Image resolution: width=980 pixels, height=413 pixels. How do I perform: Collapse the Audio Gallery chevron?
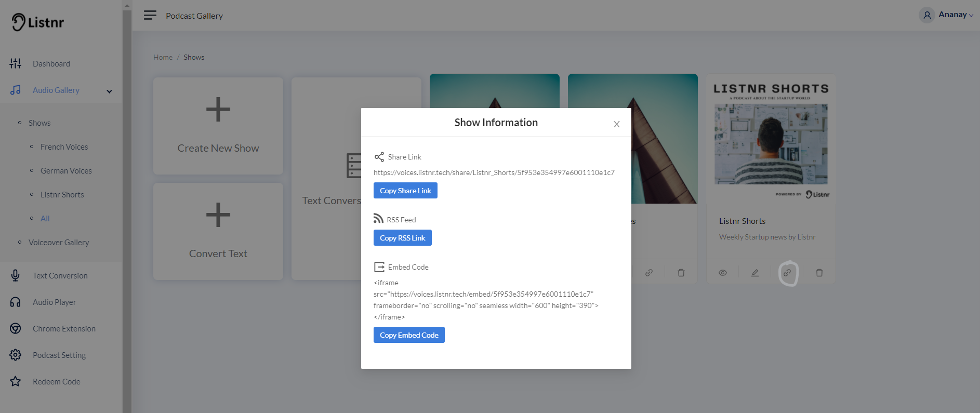(x=109, y=91)
